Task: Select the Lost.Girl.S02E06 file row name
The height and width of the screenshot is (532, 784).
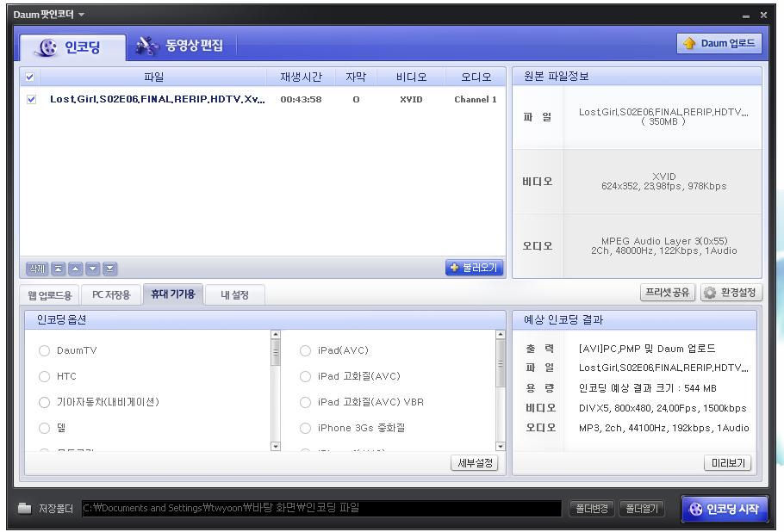Action: click(x=157, y=99)
